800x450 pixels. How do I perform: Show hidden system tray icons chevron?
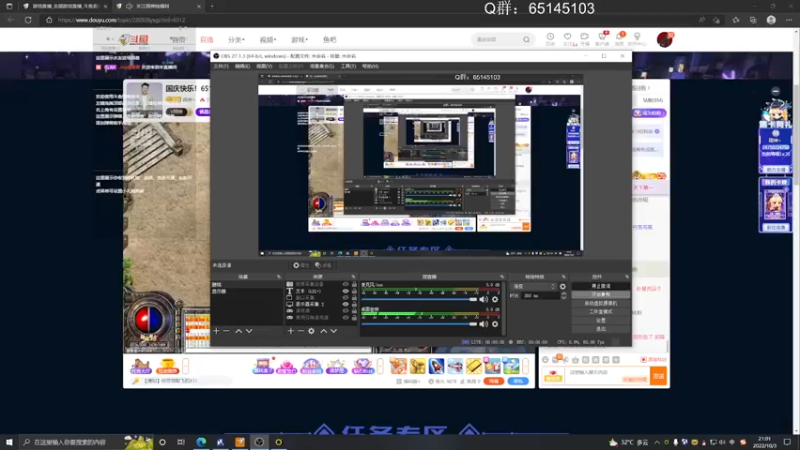657,442
